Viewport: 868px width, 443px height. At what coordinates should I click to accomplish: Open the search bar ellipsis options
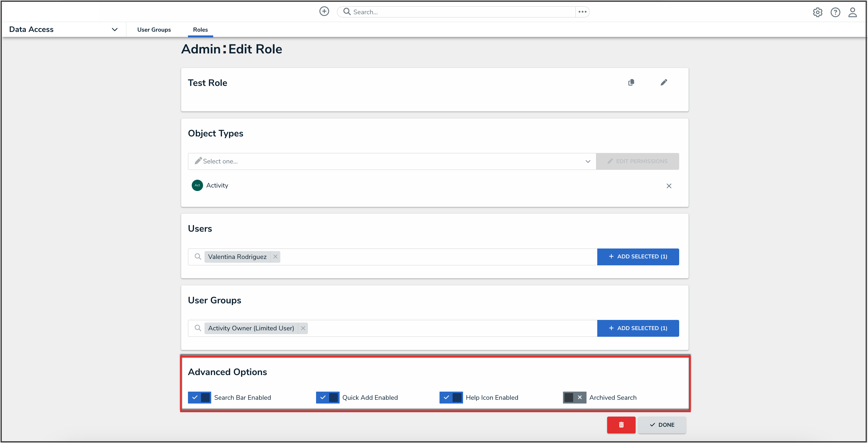[582, 12]
